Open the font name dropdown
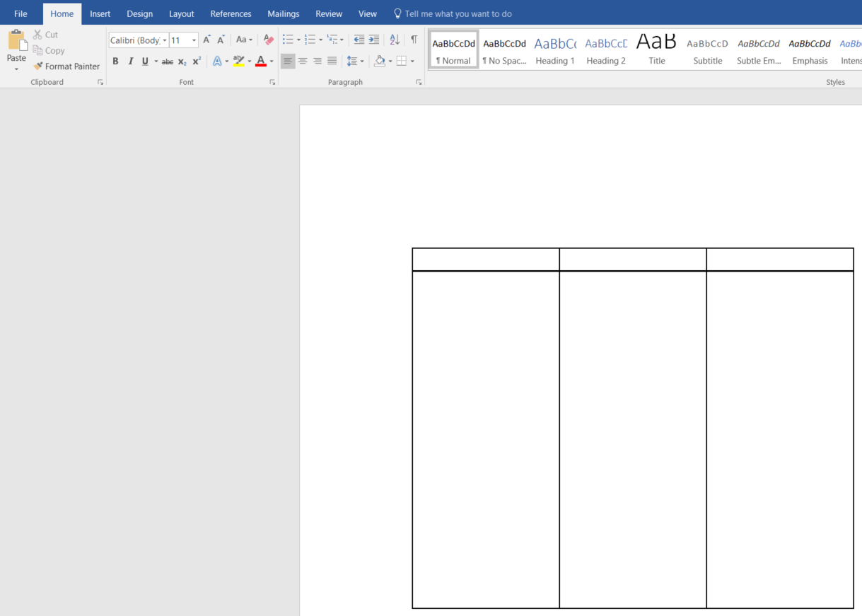Screen dimensions: 862x616 tap(164, 40)
